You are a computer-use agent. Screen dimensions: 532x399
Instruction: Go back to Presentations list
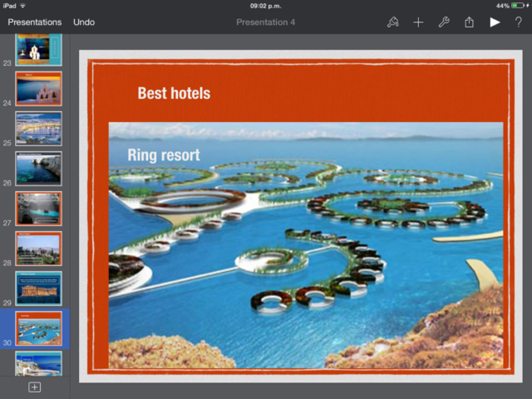coord(35,22)
